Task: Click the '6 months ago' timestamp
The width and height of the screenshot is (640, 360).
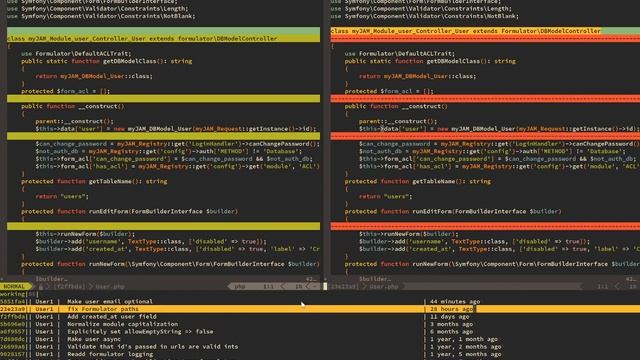Action: [x=451, y=331]
